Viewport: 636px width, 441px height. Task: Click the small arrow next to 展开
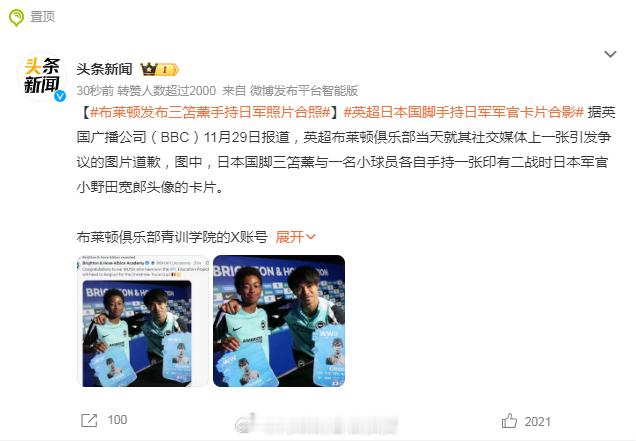coord(311,237)
